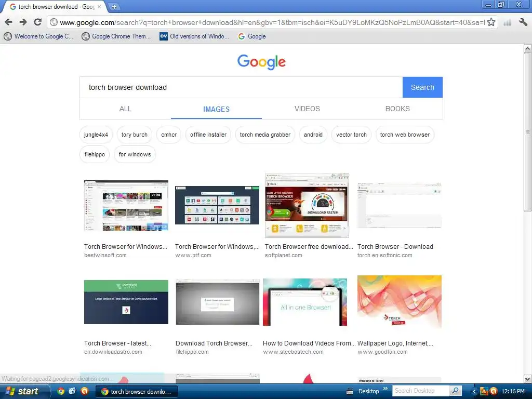Click the globe site info icon in address bar

[54, 22]
